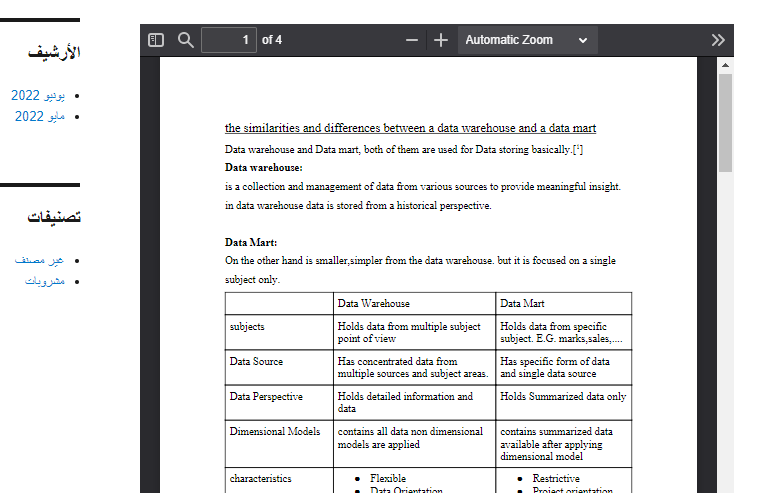Zoom out with the minus icon
Viewport: 762px width, 493px height.
click(x=412, y=40)
